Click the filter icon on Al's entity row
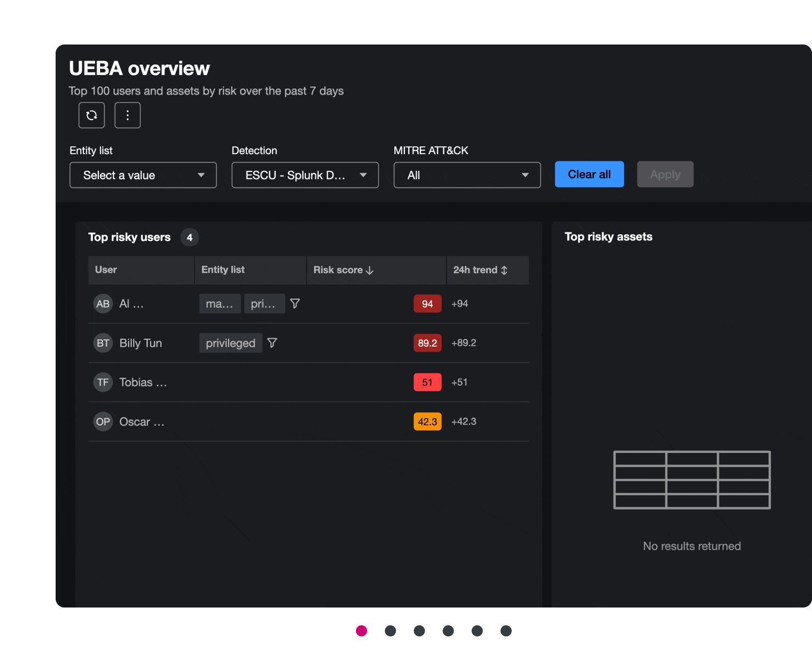 tap(295, 303)
